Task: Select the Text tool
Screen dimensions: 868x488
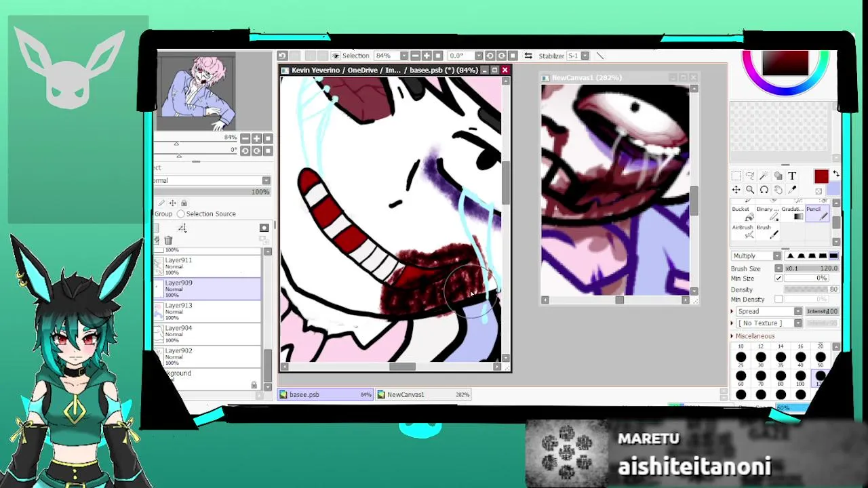Action: pyautogui.click(x=792, y=176)
